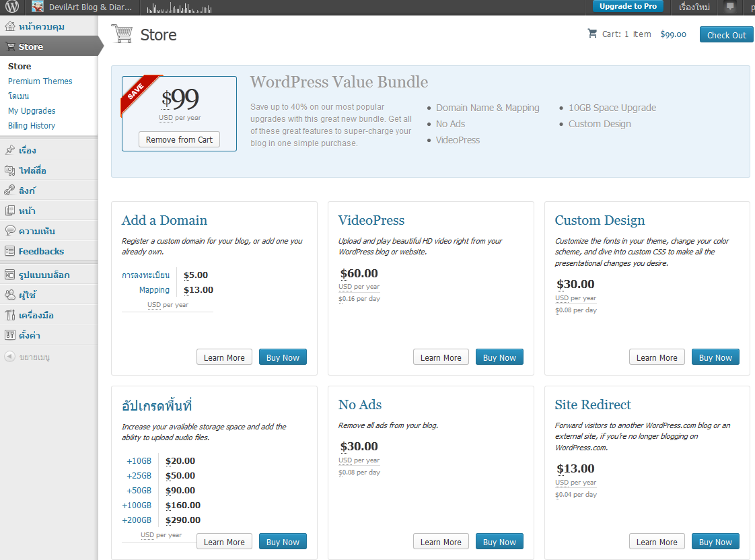The image size is (755, 560).
Task: Click the Feedbacks form icon
Action: point(9,251)
